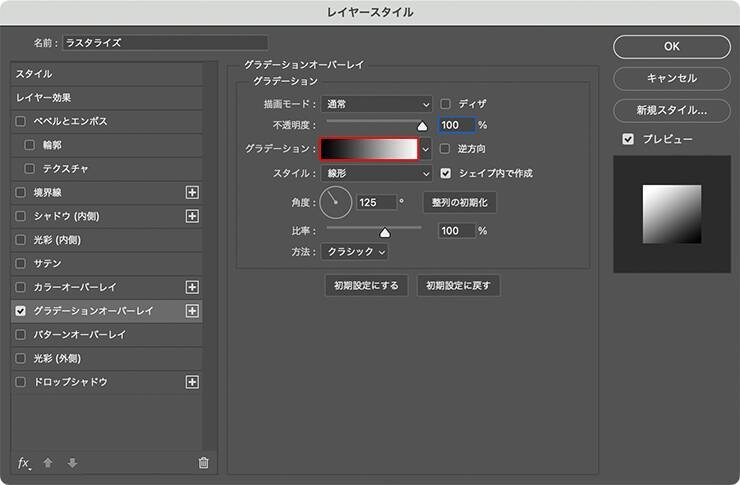
Task: Enable the ディザ checkbox
Action: tap(446, 103)
